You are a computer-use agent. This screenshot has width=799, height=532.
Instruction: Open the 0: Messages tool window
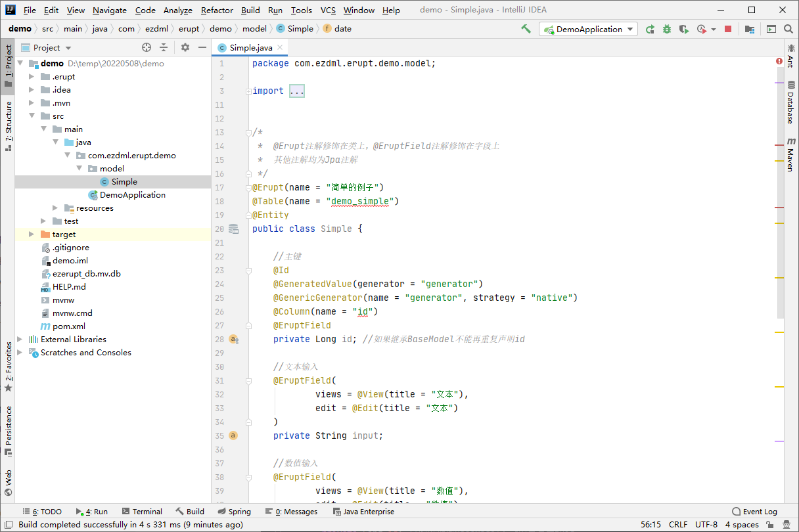click(291, 512)
